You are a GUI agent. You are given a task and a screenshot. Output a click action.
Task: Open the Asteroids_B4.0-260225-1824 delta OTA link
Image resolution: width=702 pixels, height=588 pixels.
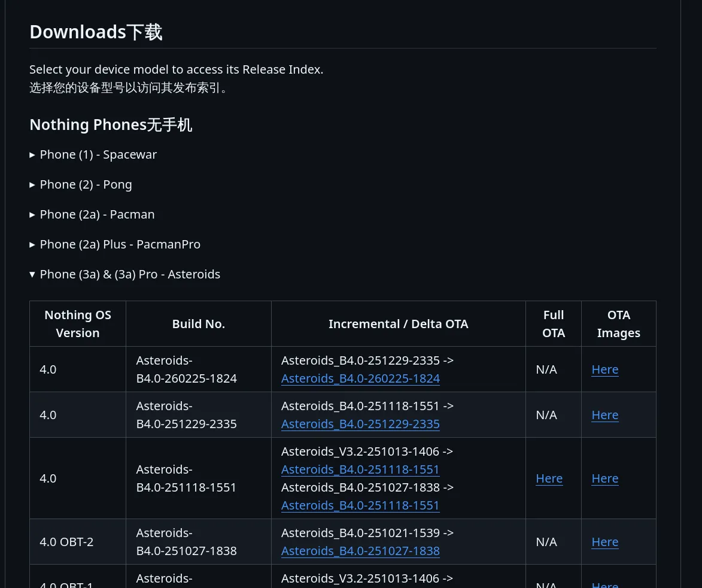point(360,378)
